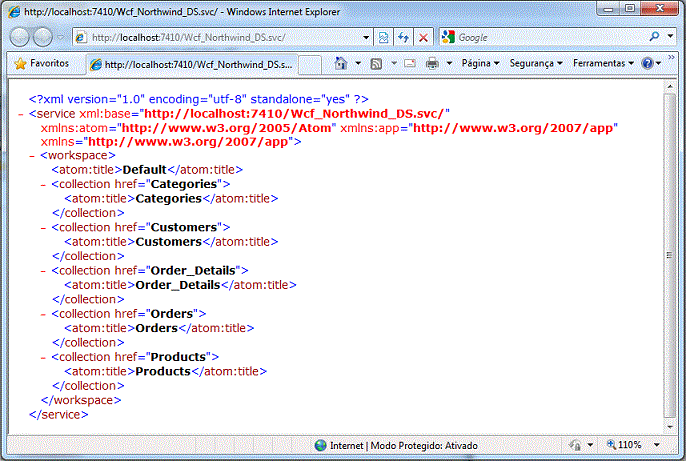Click the Products atom title text
The height and width of the screenshot is (461, 686).
point(163,371)
